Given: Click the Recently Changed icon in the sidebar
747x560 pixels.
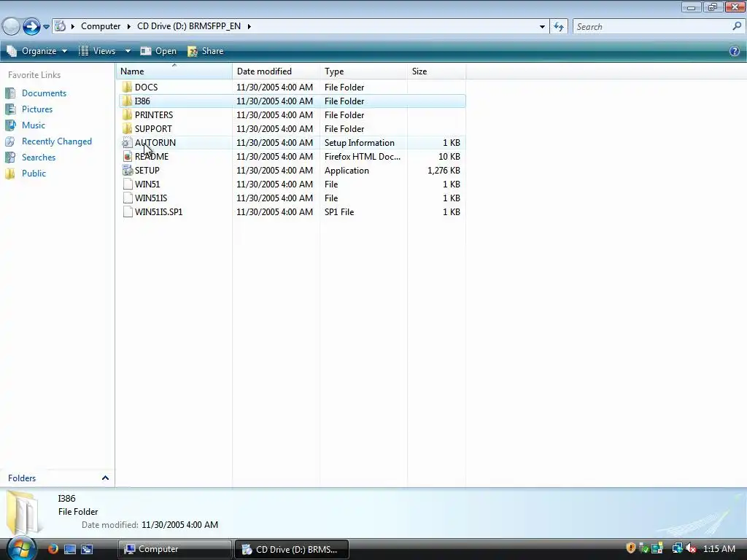Looking at the screenshot, I should pyautogui.click(x=10, y=141).
